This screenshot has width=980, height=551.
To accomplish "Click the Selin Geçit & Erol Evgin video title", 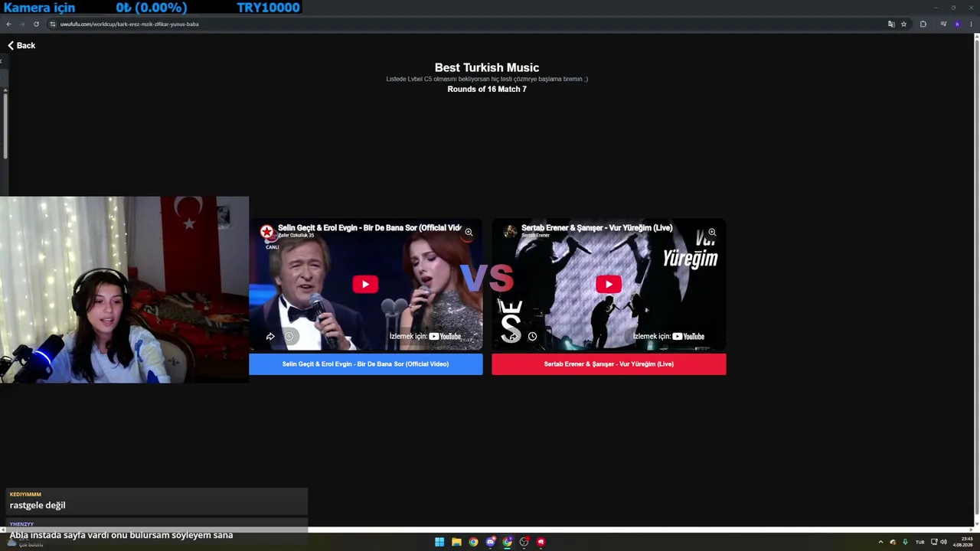I will point(369,227).
